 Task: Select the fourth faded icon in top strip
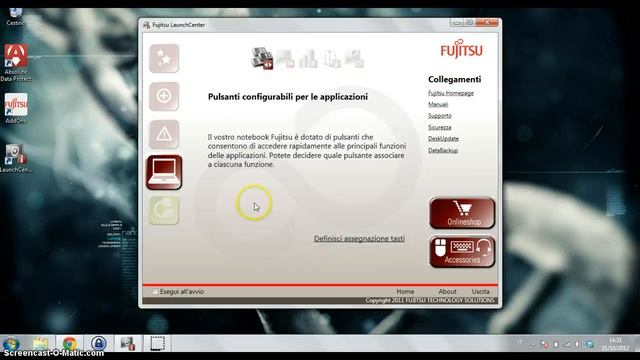331,59
